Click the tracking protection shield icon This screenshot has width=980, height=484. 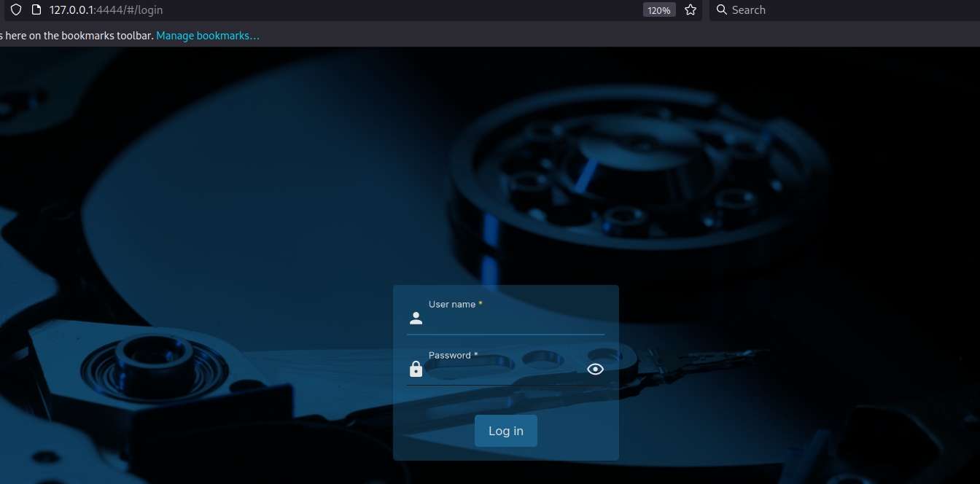point(15,10)
